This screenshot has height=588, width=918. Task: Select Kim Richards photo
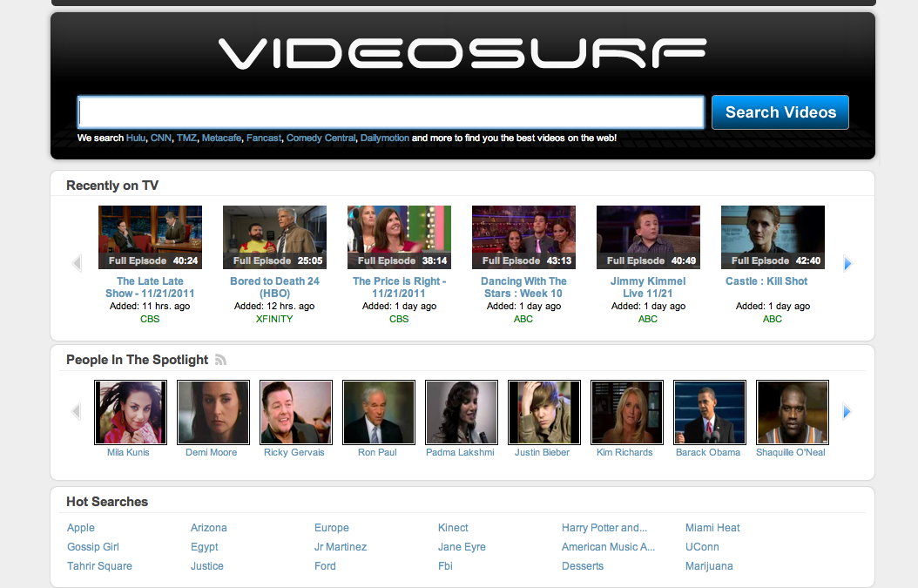[x=627, y=412]
